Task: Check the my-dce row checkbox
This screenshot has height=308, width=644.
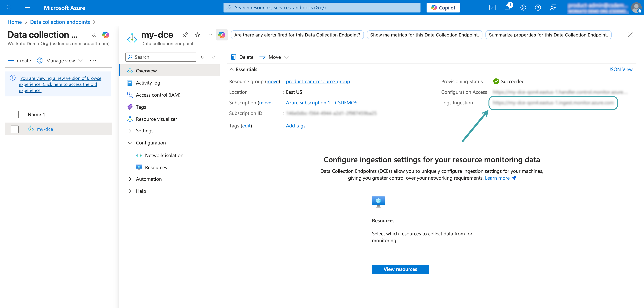Action: tap(15, 129)
